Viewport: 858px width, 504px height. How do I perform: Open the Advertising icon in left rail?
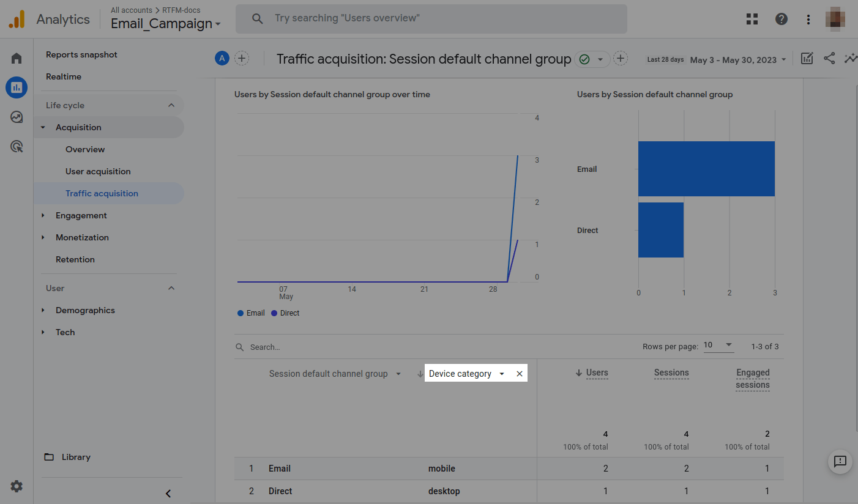(x=17, y=146)
